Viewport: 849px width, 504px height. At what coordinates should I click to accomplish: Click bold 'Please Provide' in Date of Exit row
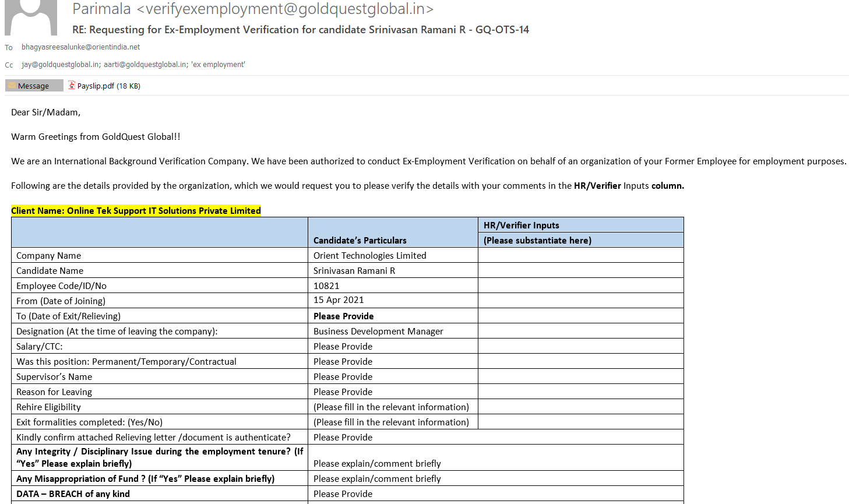coord(343,316)
